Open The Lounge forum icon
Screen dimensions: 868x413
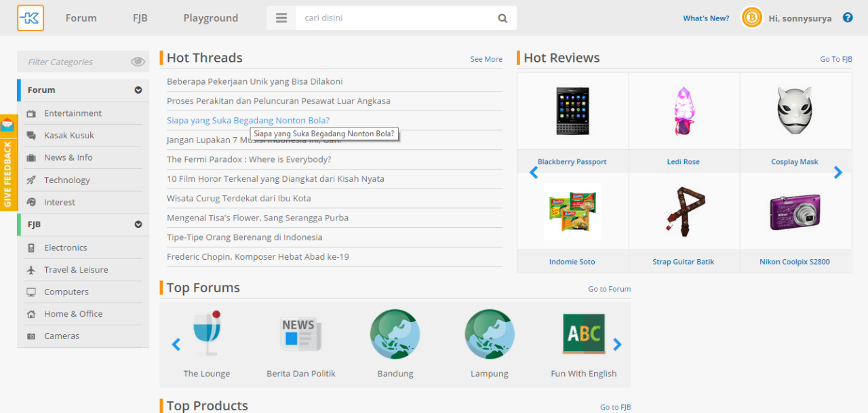point(206,334)
